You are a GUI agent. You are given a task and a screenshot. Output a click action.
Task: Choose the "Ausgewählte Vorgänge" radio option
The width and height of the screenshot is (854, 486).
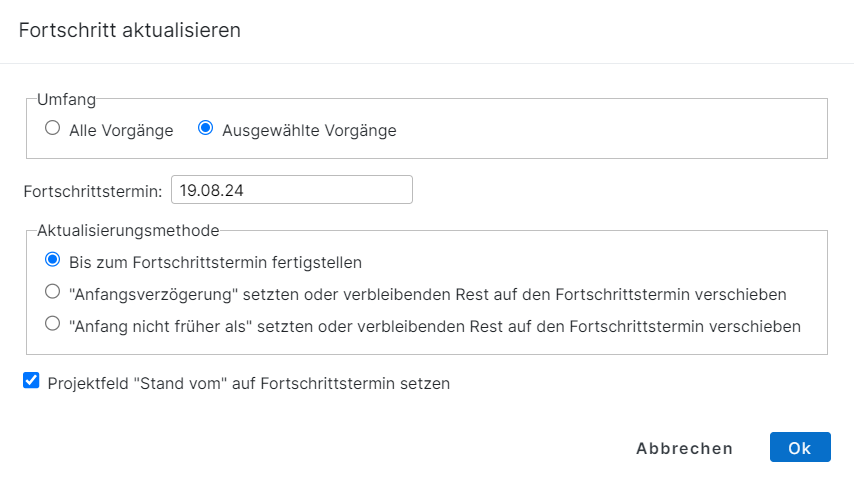pyautogui.click(x=206, y=129)
